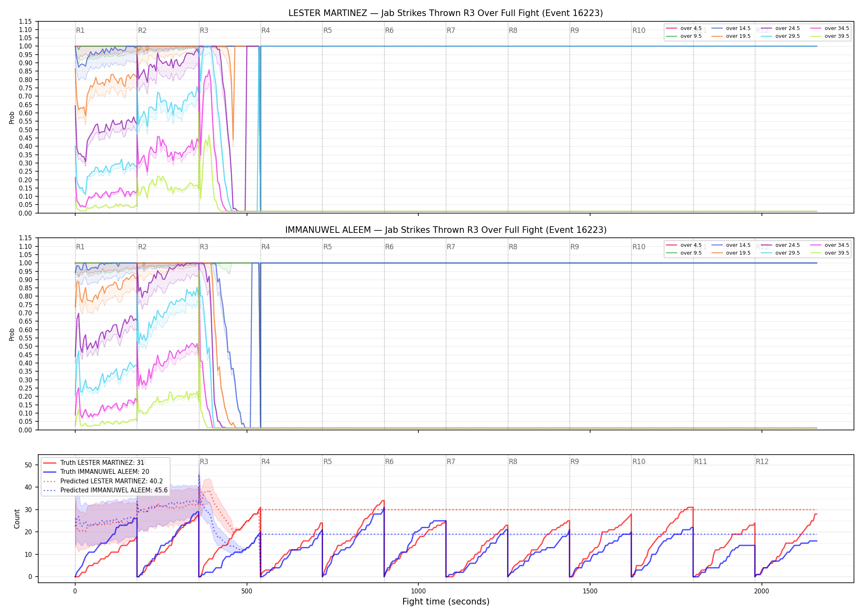
Task: Click 'over 14.5' legend entry in middle chart
Action: (x=731, y=245)
